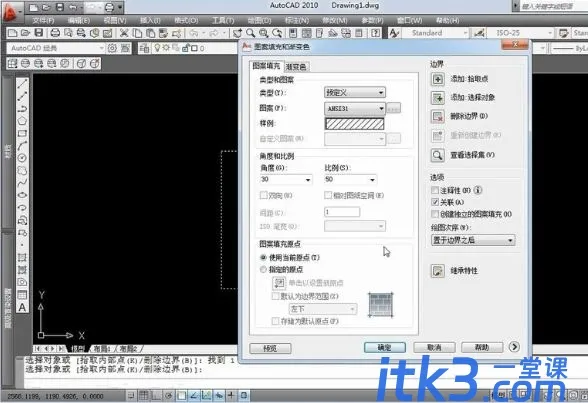
Task: Click the 查看选择集 (View selections) magnifier icon
Action: 438,155
